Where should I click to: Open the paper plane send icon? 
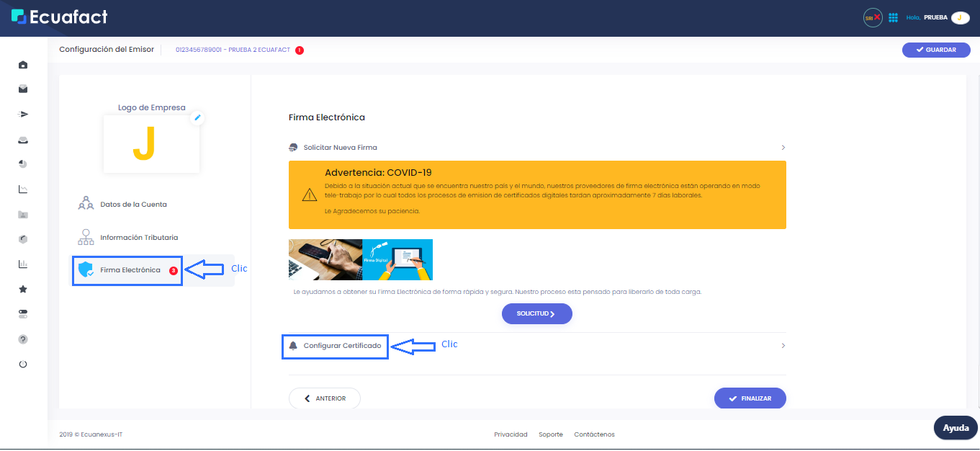tap(22, 114)
